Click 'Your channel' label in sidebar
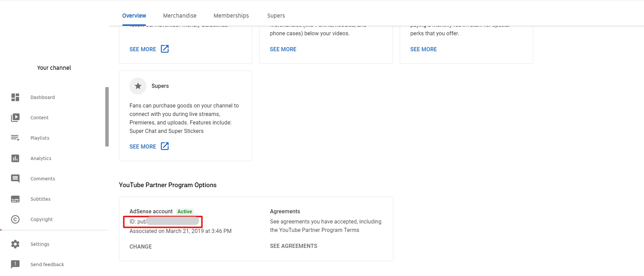 click(x=54, y=68)
